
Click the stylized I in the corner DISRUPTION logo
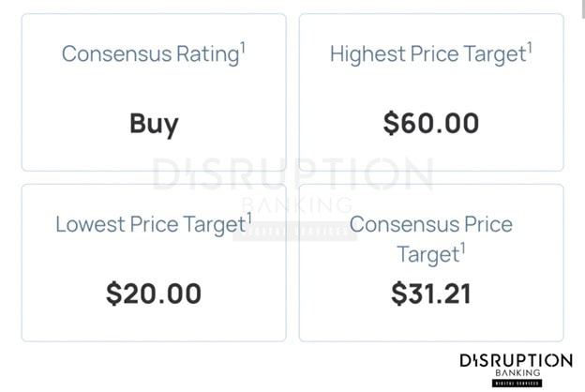(x=474, y=360)
